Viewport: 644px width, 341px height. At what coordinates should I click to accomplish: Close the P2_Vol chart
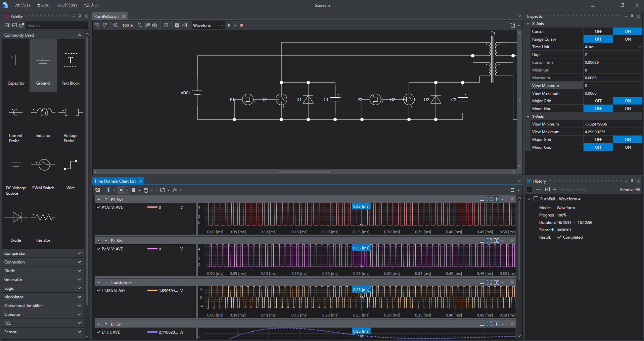[512, 241]
